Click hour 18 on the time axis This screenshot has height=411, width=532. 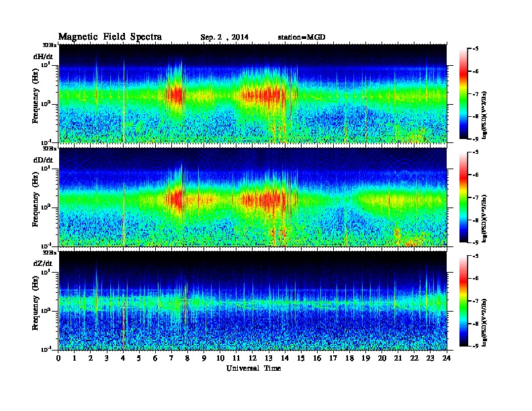pos(349,358)
